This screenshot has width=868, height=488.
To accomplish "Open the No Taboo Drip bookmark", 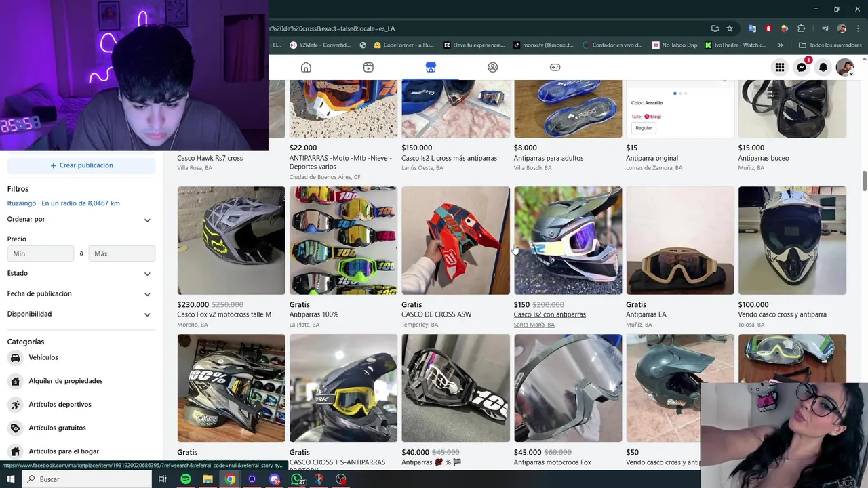I will tap(675, 45).
